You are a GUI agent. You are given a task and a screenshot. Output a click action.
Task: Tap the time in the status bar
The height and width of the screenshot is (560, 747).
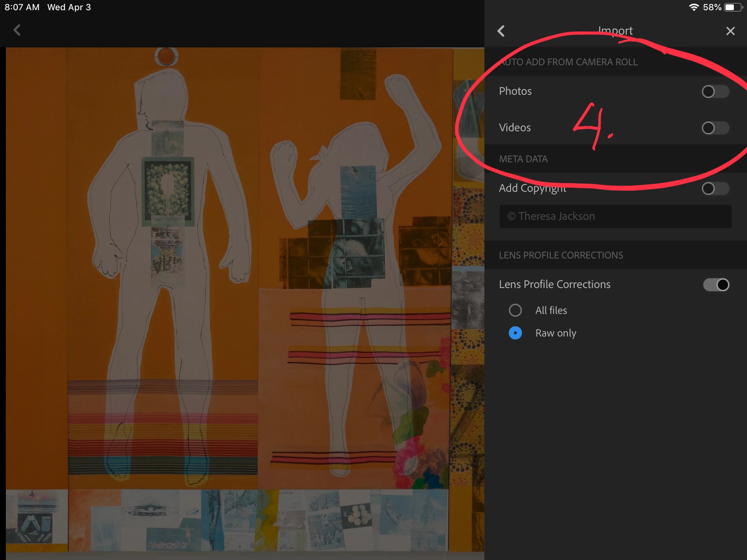coord(22,7)
